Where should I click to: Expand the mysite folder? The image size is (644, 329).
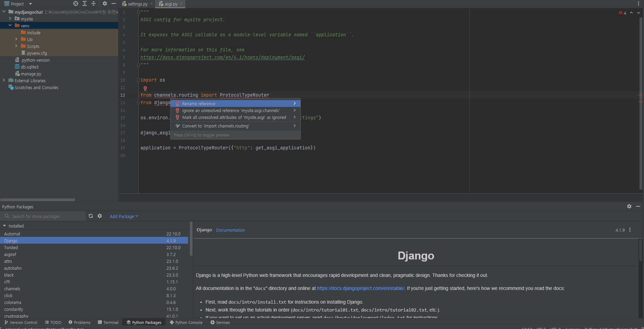coord(10,19)
